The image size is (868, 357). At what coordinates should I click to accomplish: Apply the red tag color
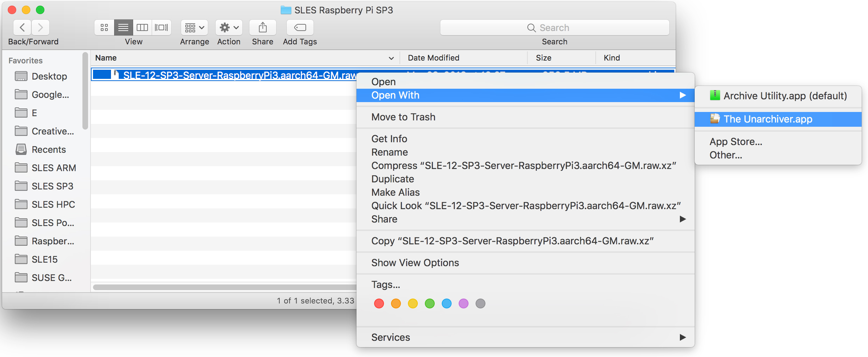379,303
